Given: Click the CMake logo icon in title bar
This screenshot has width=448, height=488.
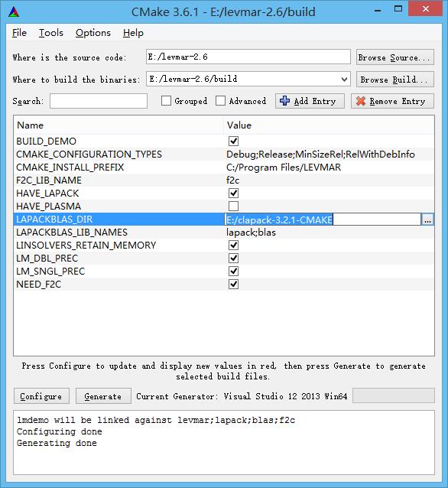Looking at the screenshot, I should (14, 12).
